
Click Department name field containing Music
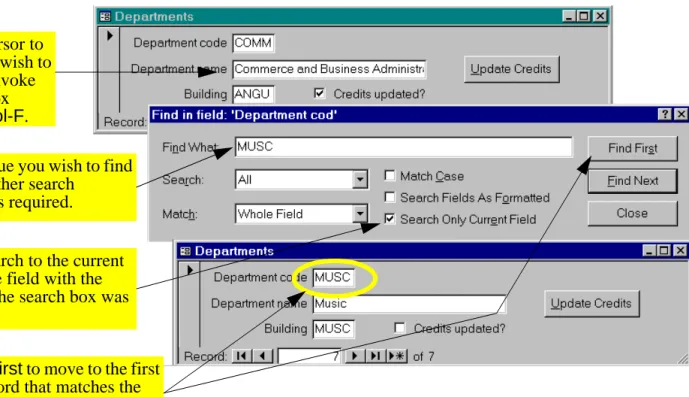[409, 304]
